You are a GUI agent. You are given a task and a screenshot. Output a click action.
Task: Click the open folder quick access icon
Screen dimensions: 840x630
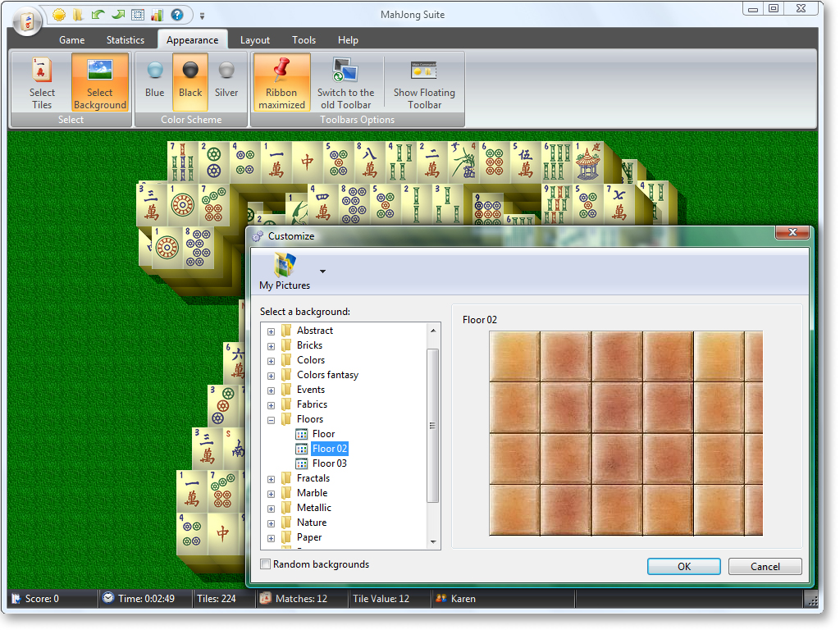(x=78, y=15)
